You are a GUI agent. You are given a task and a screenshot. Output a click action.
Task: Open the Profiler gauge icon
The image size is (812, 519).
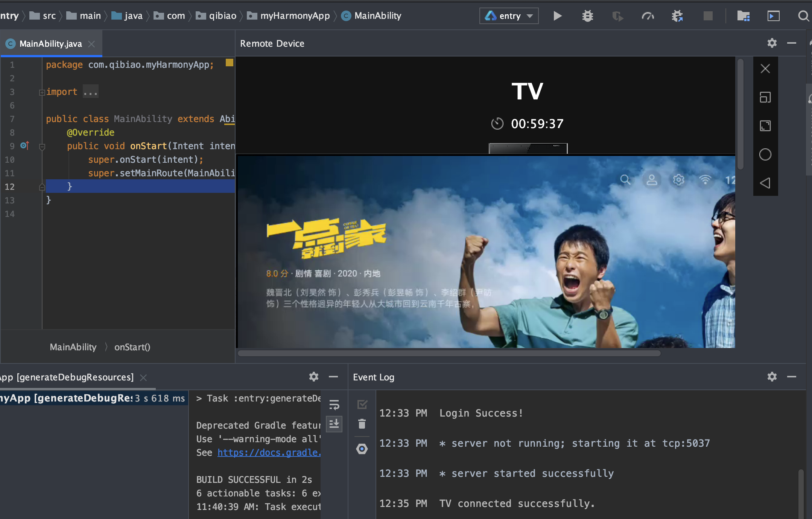648,16
